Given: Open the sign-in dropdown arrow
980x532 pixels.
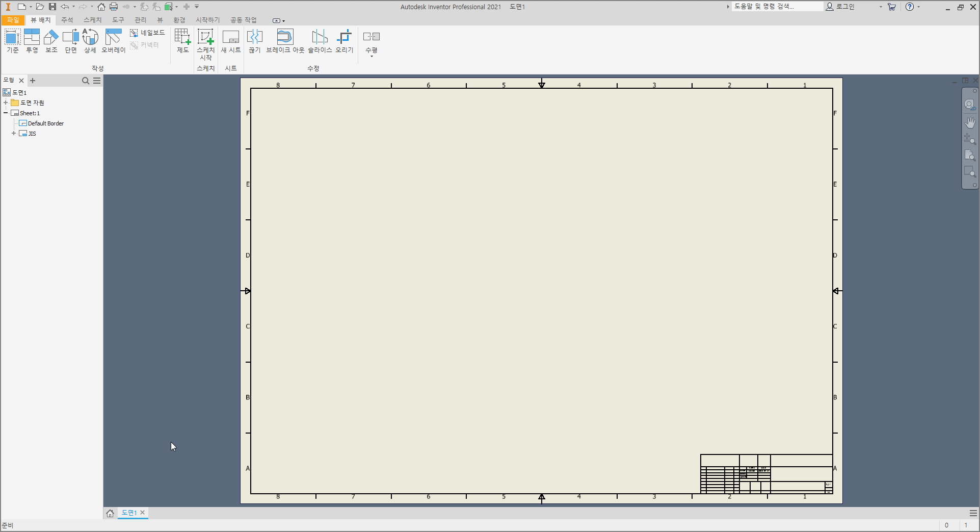Looking at the screenshot, I should (881, 7).
